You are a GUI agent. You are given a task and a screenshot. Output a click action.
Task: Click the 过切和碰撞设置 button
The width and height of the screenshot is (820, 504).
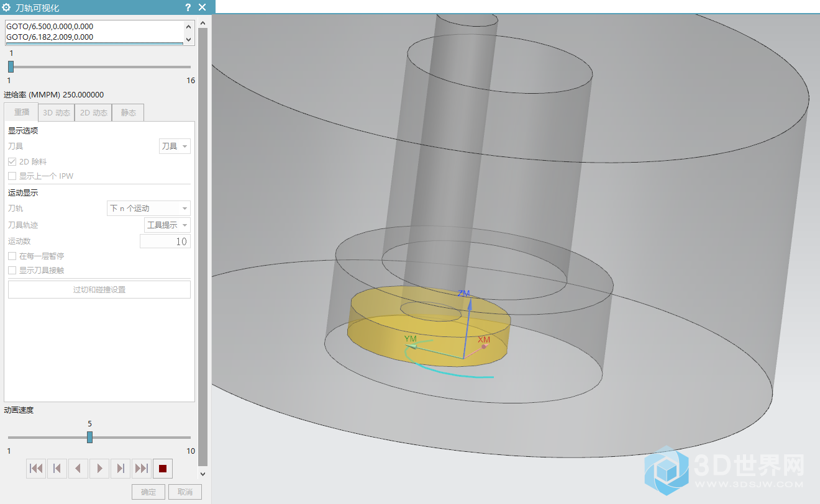click(x=99, y=290)
